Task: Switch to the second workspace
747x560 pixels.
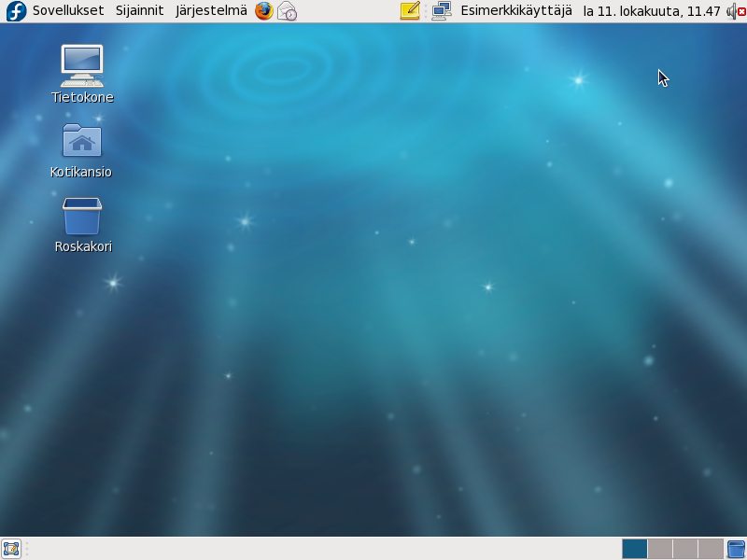Action: 659,549
